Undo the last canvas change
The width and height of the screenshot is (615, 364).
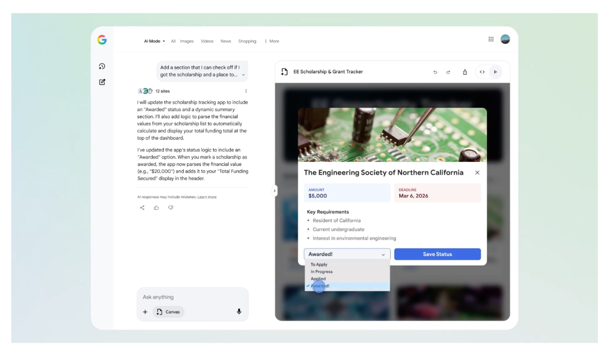tap(435, 72)
